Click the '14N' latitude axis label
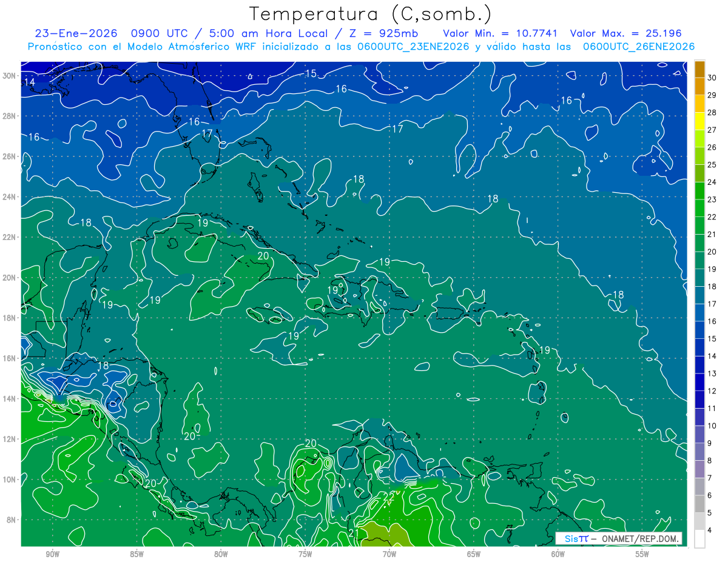 click(x=9, y=398)
